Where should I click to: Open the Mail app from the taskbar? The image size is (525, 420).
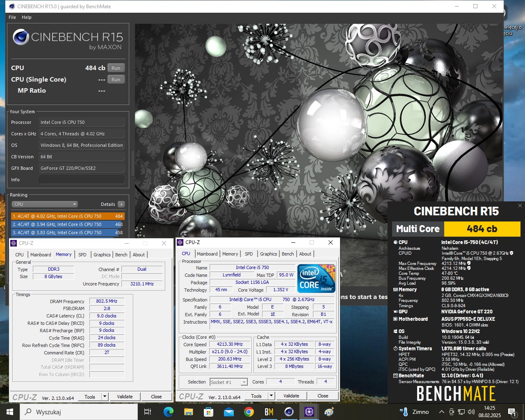tap(228, 412)
